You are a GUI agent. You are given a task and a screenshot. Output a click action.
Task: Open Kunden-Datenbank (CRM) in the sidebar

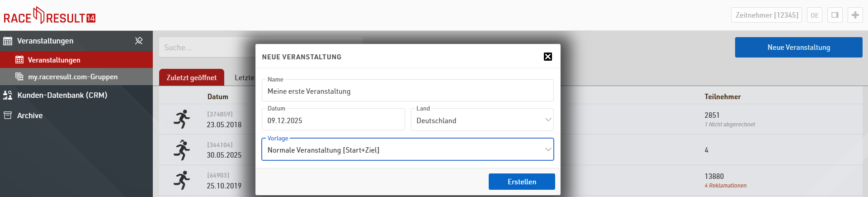pyautogui.click(x=62, y=95)
